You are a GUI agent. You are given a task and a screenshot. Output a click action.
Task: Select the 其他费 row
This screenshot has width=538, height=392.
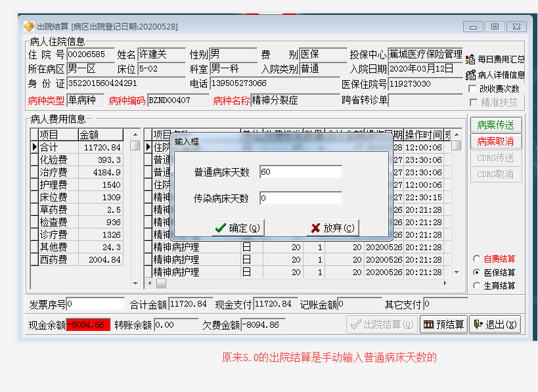pos(77,247)
